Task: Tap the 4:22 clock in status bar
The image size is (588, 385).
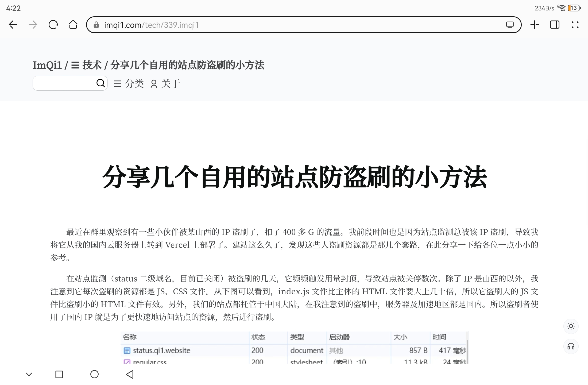Action: tap(13, 8)
